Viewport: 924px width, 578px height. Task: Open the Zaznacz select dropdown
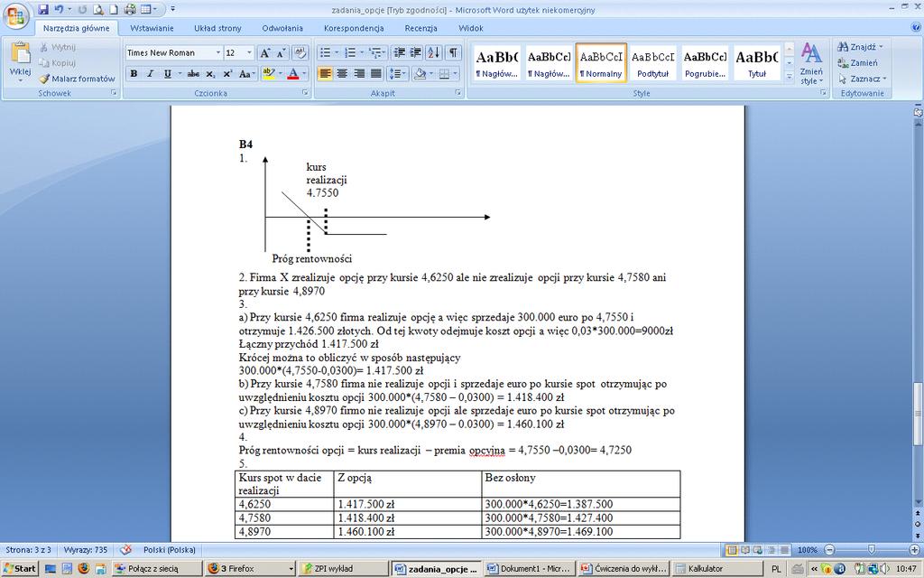pyautogui.click(x=863, y=79)
